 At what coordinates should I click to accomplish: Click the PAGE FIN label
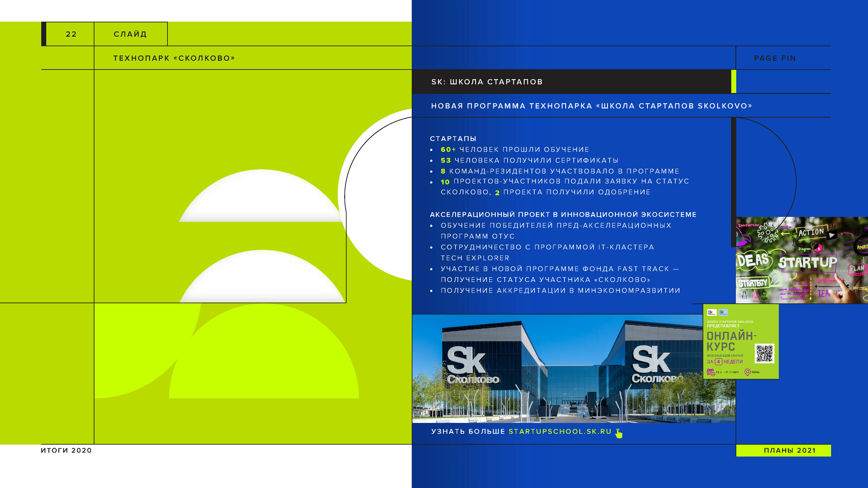(775, 58)
